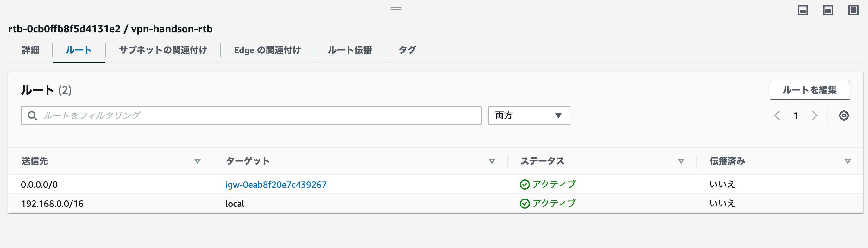
Task: Click the search magnifier icon
Action: coord(32,115)
